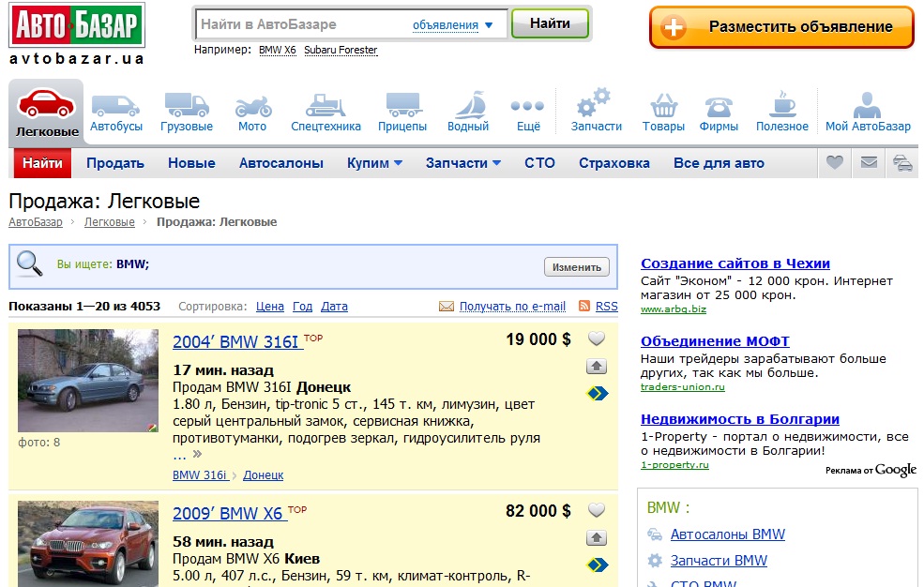Open the BMW 316I car photo thumbnail
924x587 pixels.
pos(88,381)
